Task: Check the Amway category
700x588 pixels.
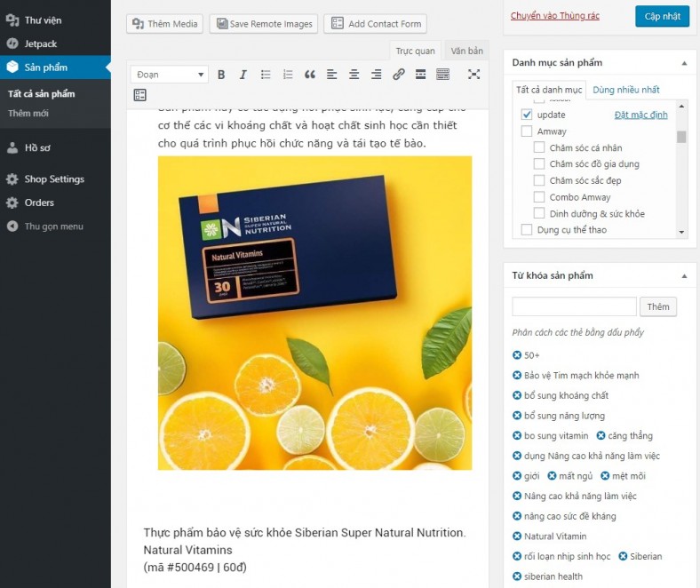Action: coord(527,131)
